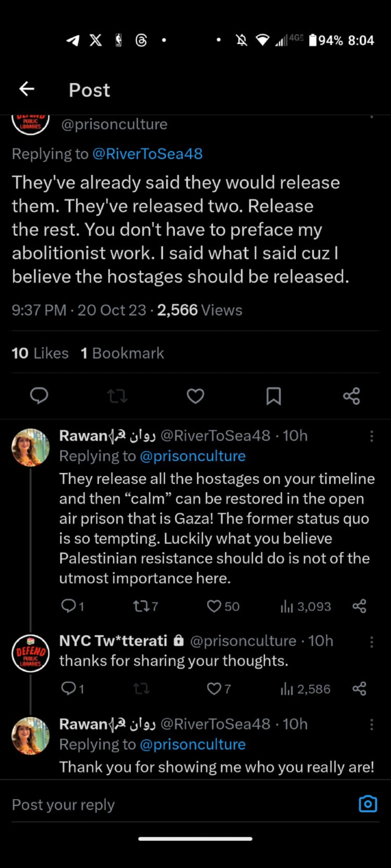Repost the main post
This screenshot has height=868, width=391.
point(117,396)
